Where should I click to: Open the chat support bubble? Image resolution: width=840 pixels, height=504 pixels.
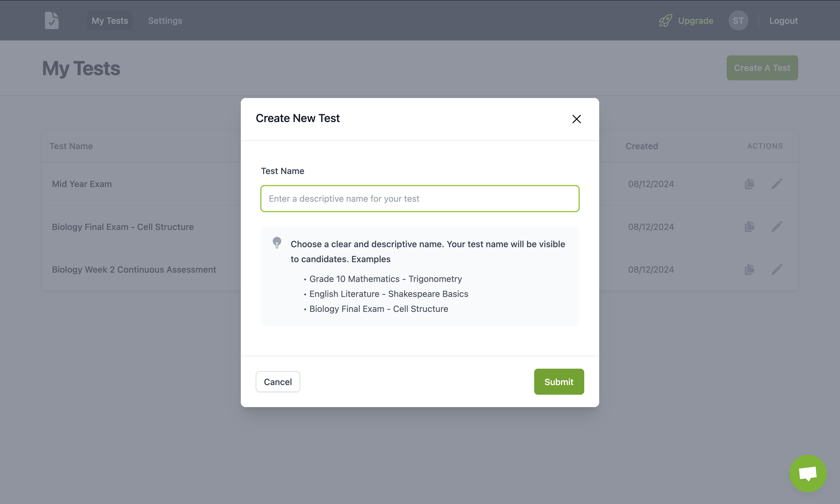(x=807, y=473)
